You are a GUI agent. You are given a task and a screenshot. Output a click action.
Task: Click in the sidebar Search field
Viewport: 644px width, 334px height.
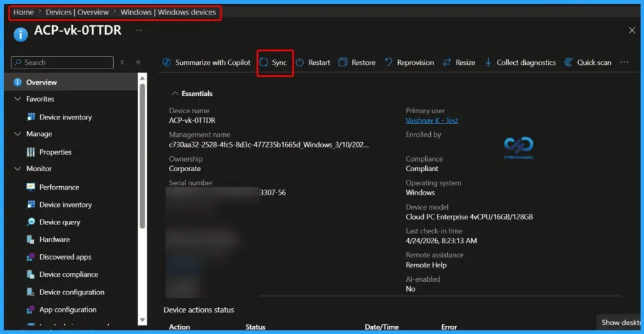[62, 62]
